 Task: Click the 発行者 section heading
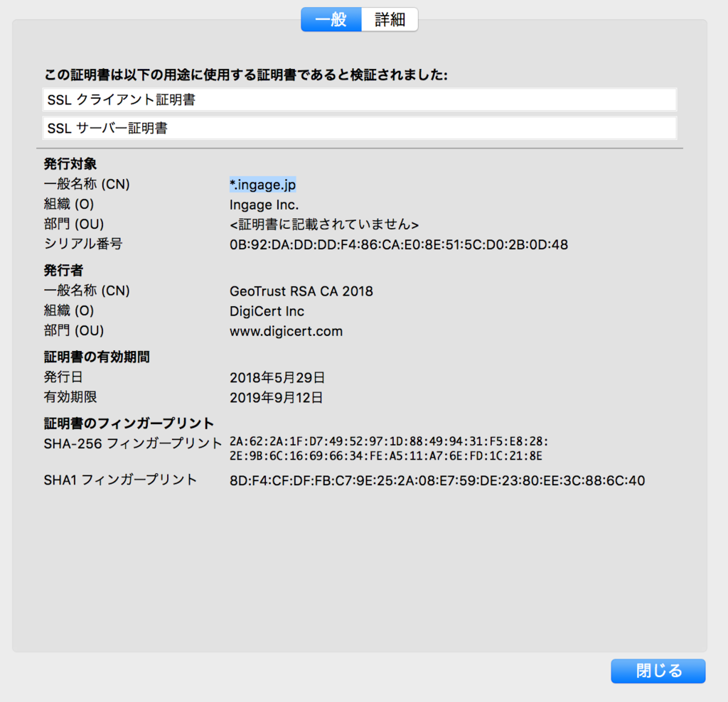coord(63,271)
